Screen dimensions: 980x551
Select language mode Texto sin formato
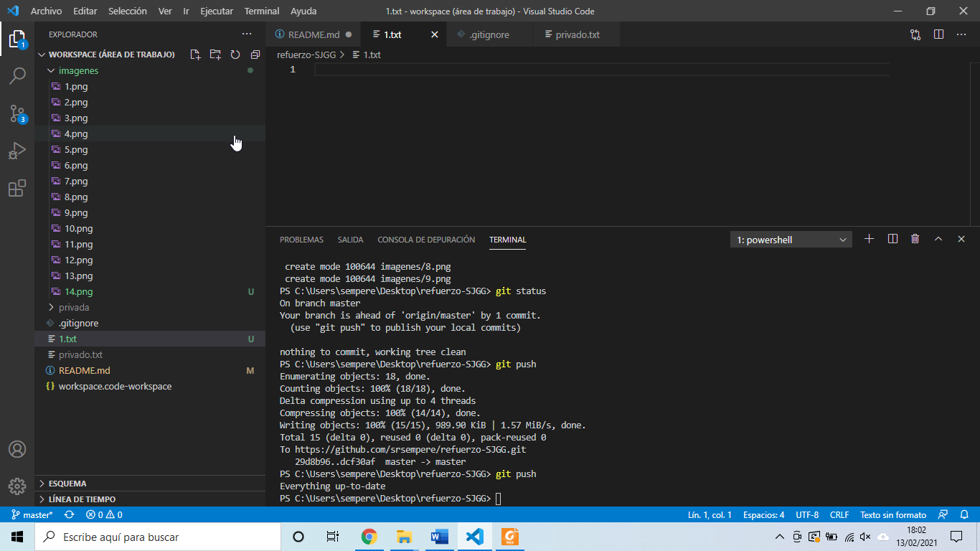click(893, 514)
